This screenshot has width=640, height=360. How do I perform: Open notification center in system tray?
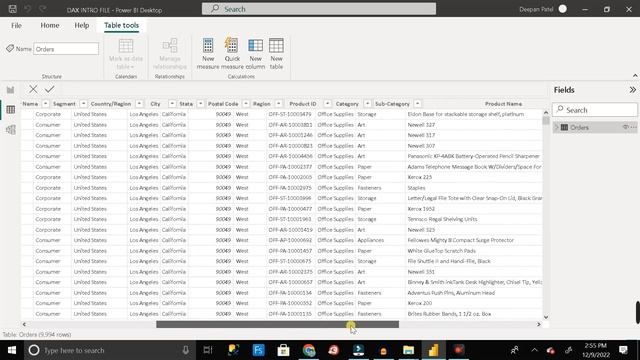(x=623, y=350)
